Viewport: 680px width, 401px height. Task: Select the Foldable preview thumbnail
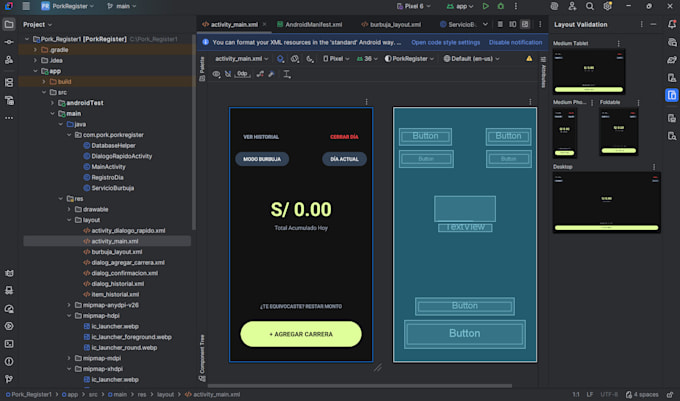pos(619,132)
